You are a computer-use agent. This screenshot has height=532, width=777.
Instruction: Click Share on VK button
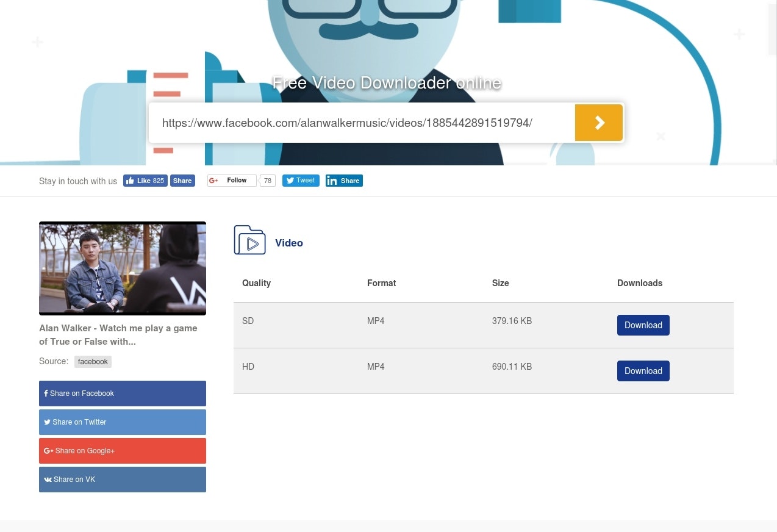click(x=123, y=480)
